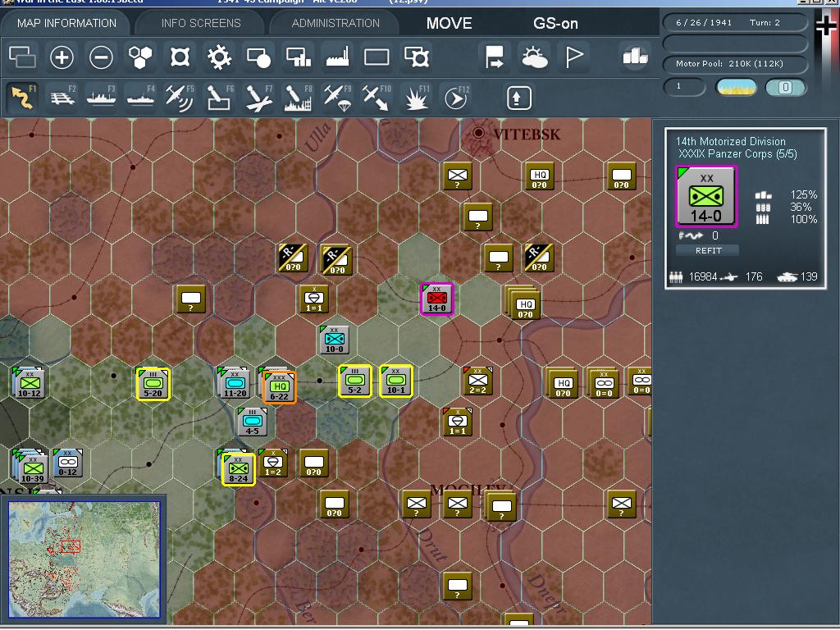
Task: Select the yellow-outlined 5-20 regiment counter
Action: tap(153, 384)
